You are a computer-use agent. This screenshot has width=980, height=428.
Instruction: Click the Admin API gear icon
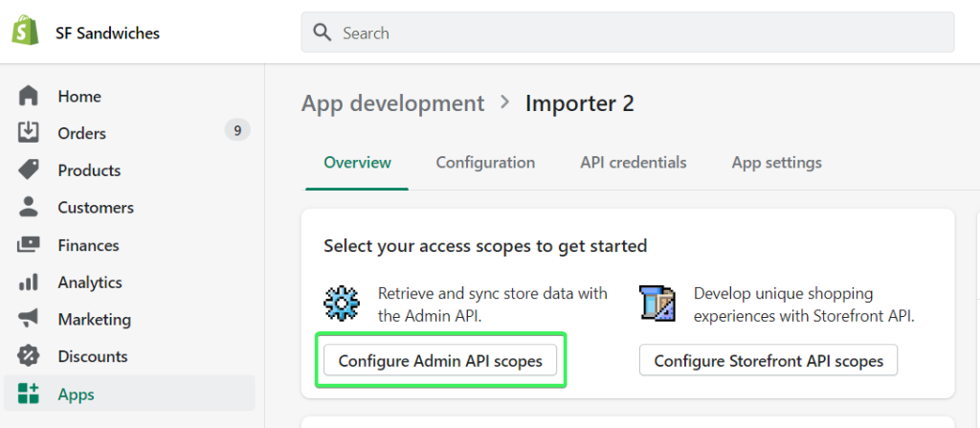(341, 303)
